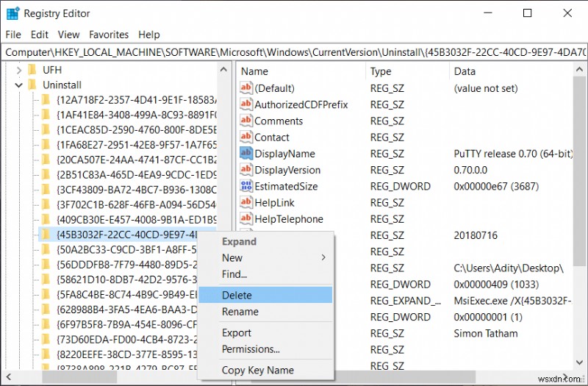Click the Registry Editor app icon in title bar
588x386 pixels.
(x=12, y=13)
